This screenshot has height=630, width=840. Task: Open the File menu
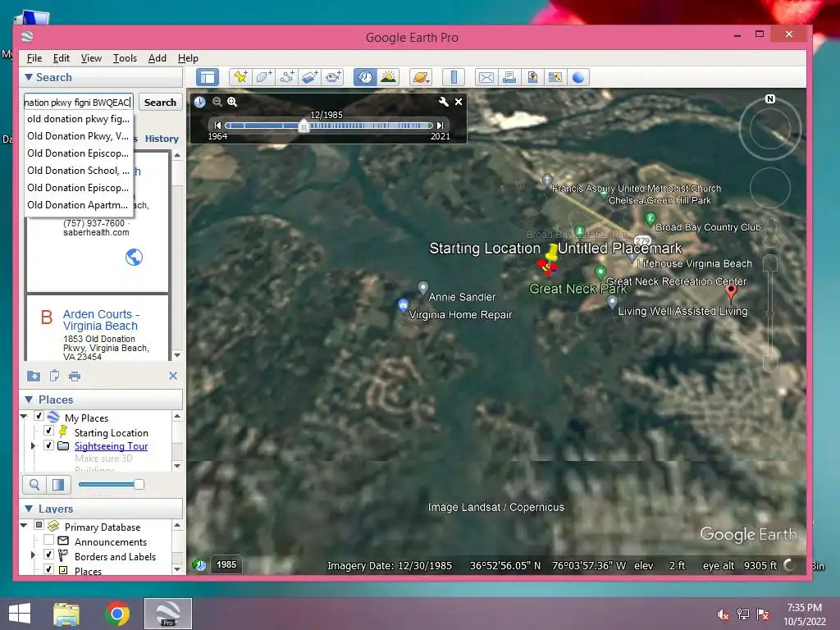[34, 58]
